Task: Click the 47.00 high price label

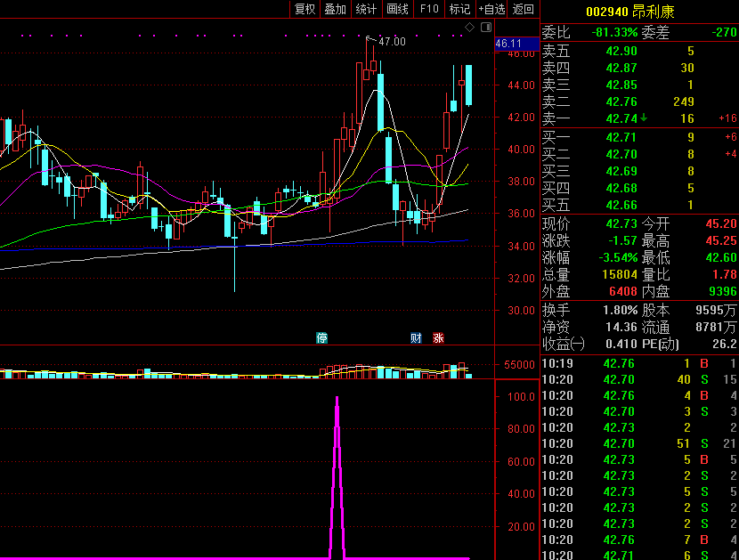Action: click(392, 42)
